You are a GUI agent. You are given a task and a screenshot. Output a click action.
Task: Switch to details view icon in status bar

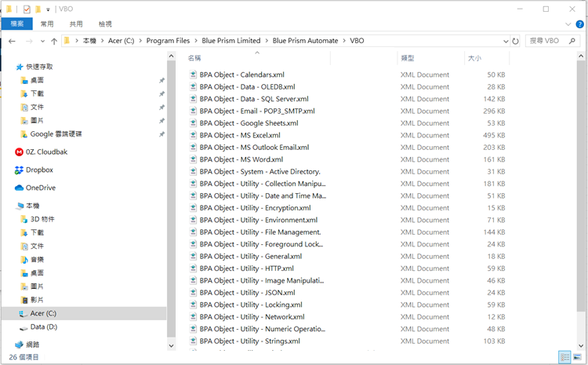coord(564,356)
